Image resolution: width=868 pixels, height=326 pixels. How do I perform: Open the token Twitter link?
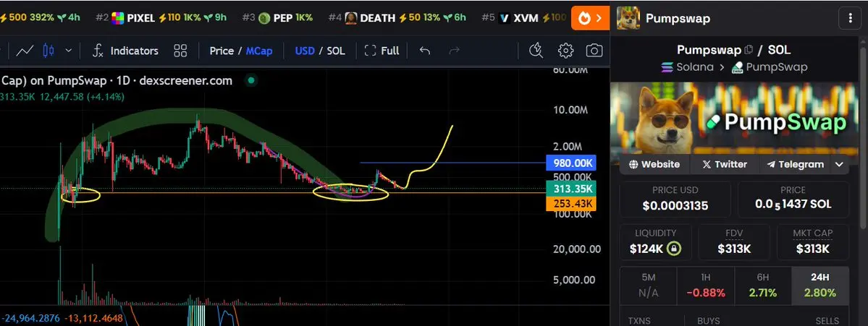724,164
